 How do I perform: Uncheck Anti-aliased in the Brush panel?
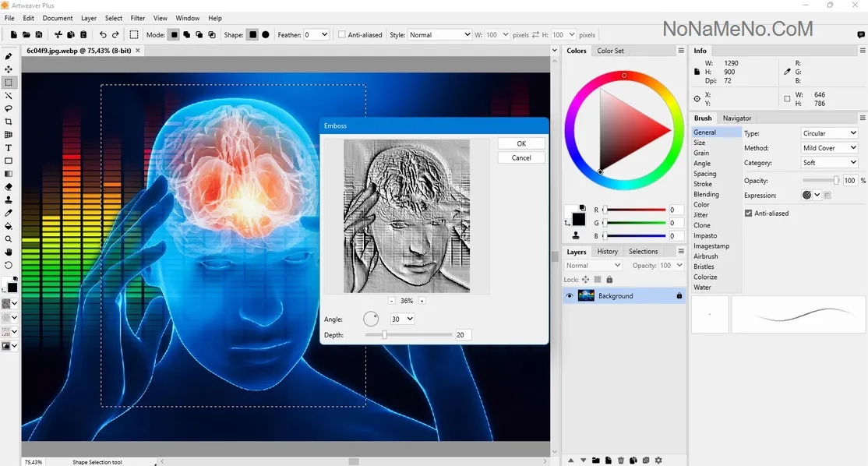(749, 213)
